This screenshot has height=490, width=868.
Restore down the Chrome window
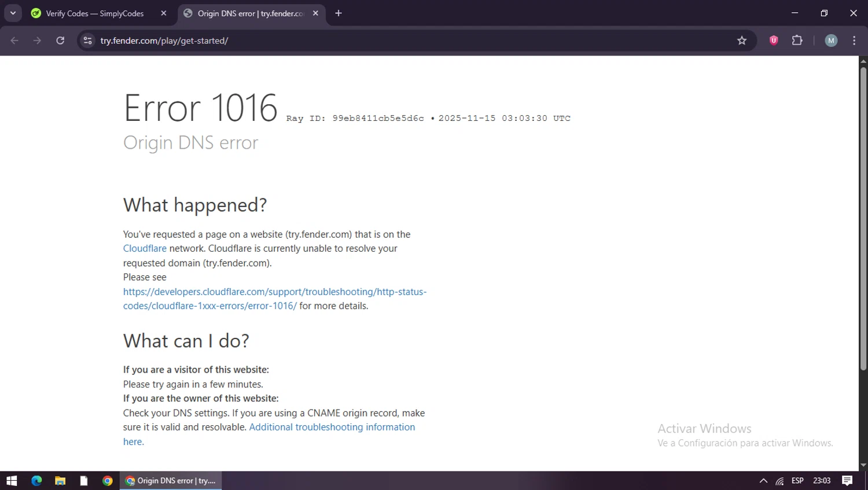[x=824, y=13]
